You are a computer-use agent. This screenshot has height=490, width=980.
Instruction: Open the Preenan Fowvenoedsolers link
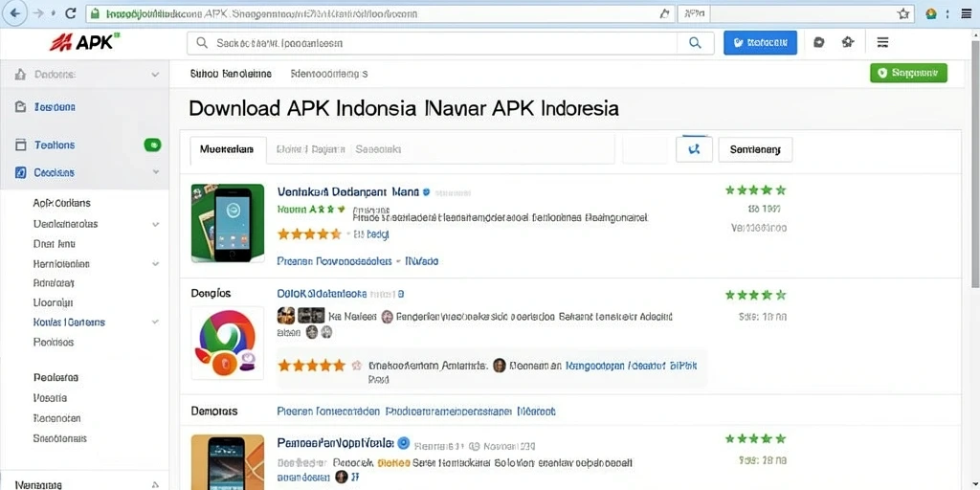click(334, 261)
